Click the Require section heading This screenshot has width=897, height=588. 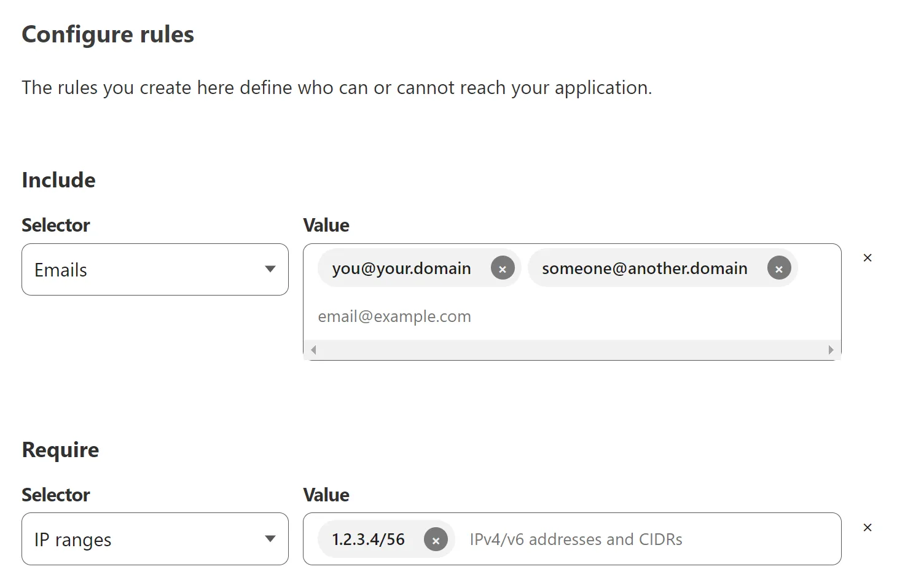pos(60,450)
